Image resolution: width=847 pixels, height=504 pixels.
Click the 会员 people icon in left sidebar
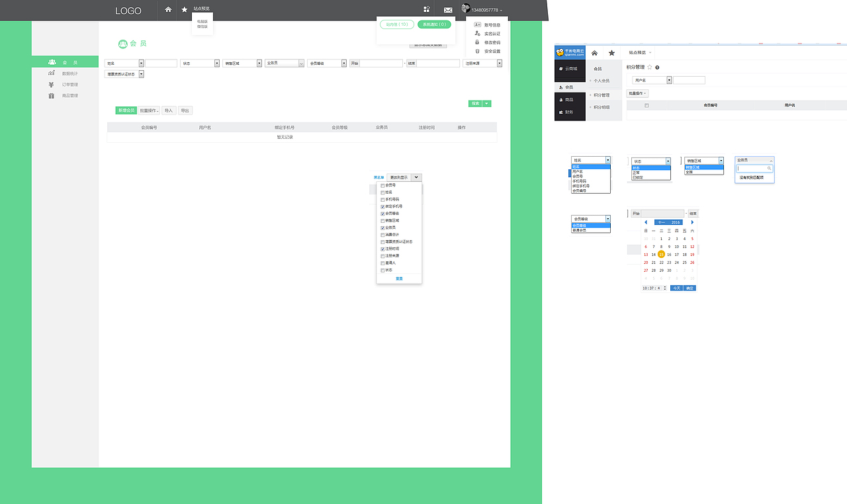click(52, 62)
